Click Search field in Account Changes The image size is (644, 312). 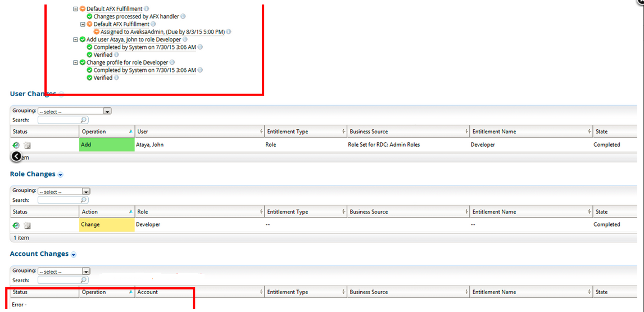pyautogui.click(x=59, y=280)
